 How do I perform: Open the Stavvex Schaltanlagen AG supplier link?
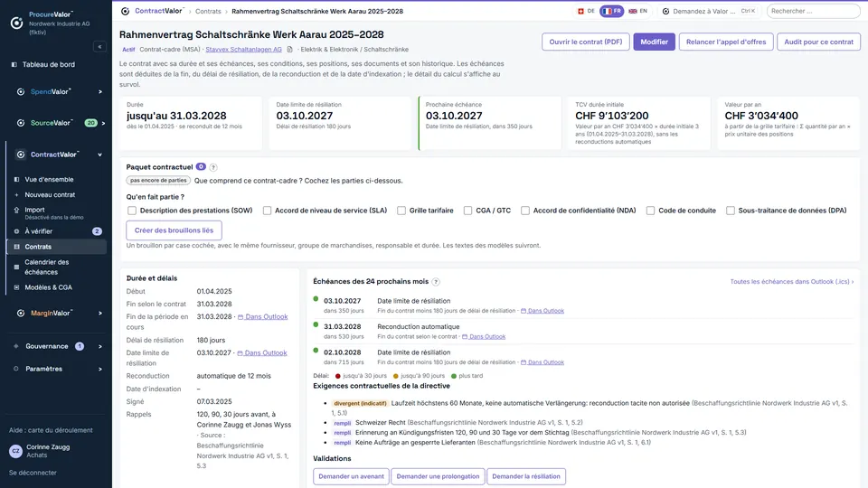tap(243, 49)
